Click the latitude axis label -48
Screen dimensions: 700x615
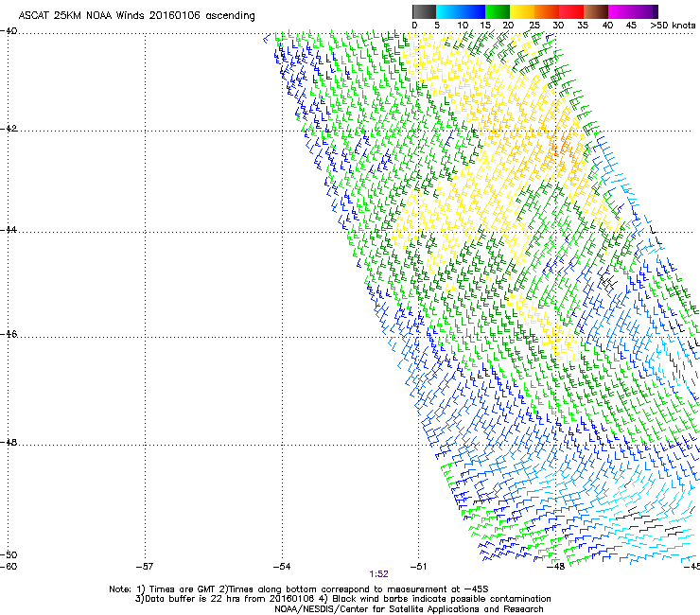coord(9,443)
